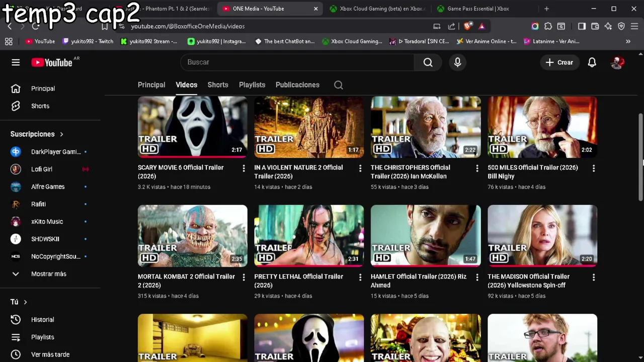Play 500 MILES trailer thumbnail
This screenshot has width=644, height=362.
tap(542, 128)
